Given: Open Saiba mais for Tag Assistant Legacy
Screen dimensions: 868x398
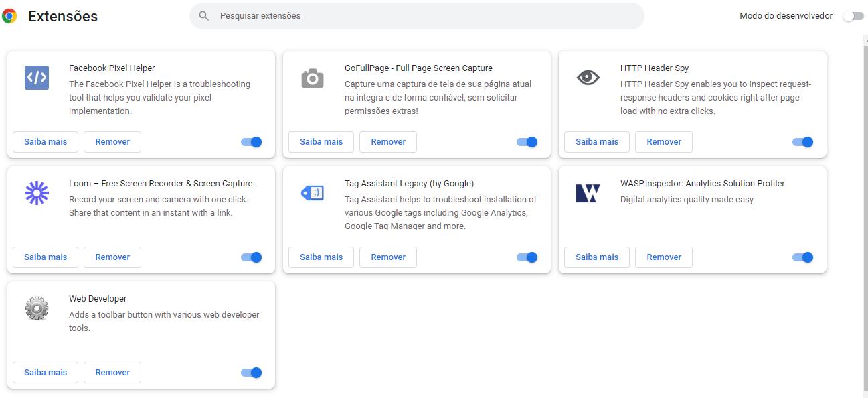Looking at the screenshot, I should 321,257.
